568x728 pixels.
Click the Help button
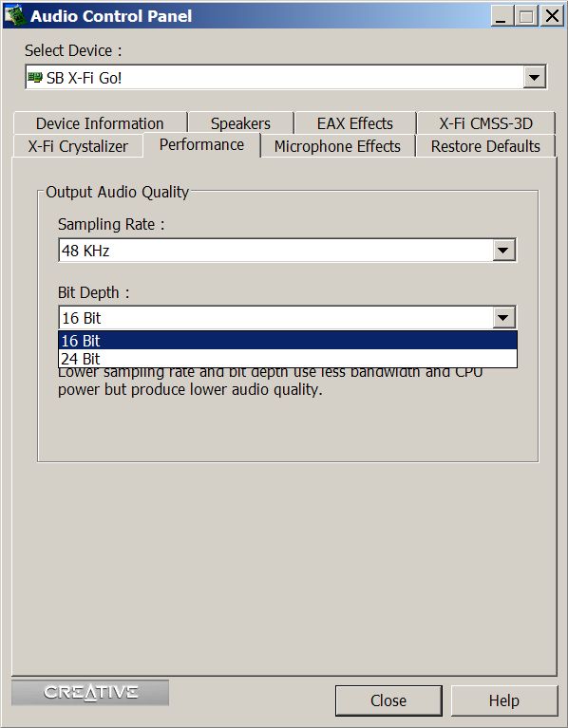(504, 700)
